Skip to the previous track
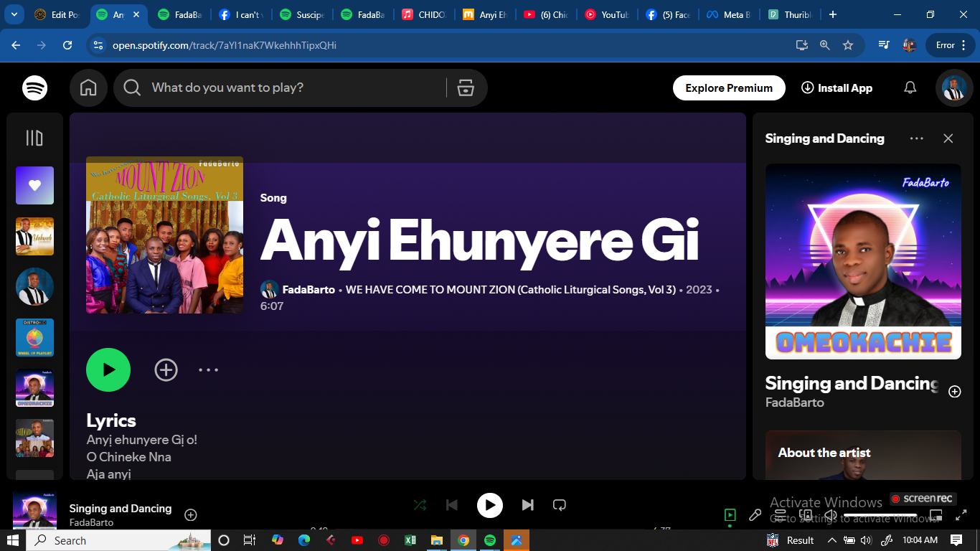This screenshot has height=551, width=980. pyautogui.click(x=452, y=505)
